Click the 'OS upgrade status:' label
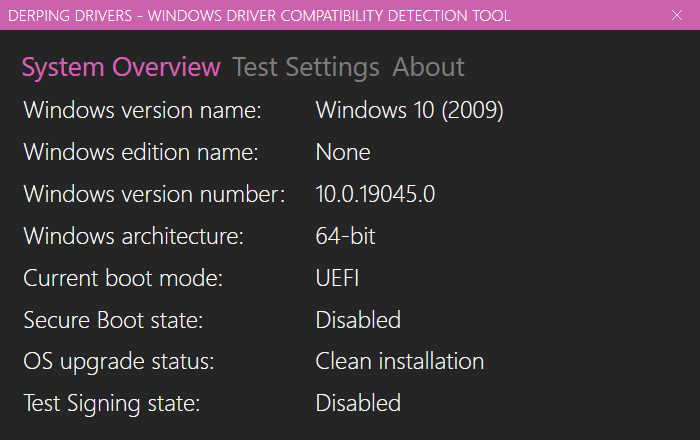This screenshot has height=440, width=700. point(118,362)
